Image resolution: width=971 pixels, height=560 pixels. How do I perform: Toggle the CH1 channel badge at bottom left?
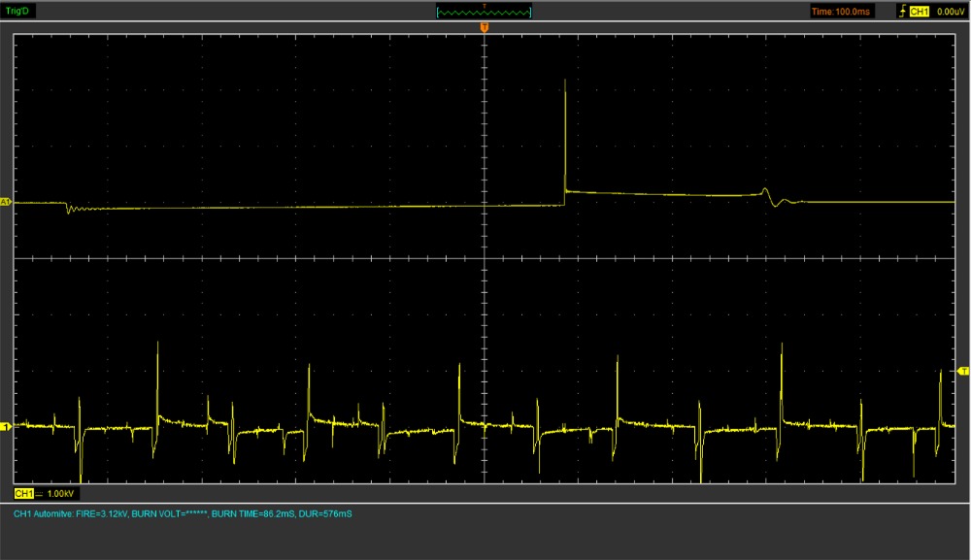coord(23,493)
